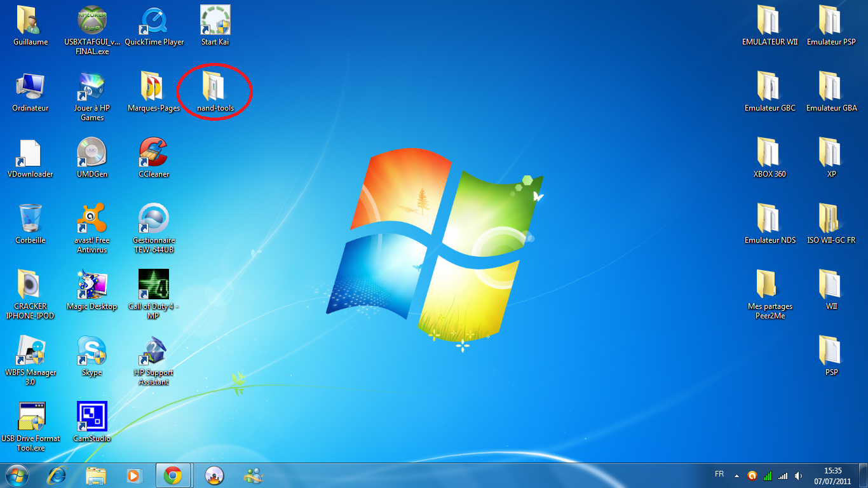The height and width of the screenshot is (488, 868).
Task: Open the volume speaker tray icon
Action: tap(798, 475)
